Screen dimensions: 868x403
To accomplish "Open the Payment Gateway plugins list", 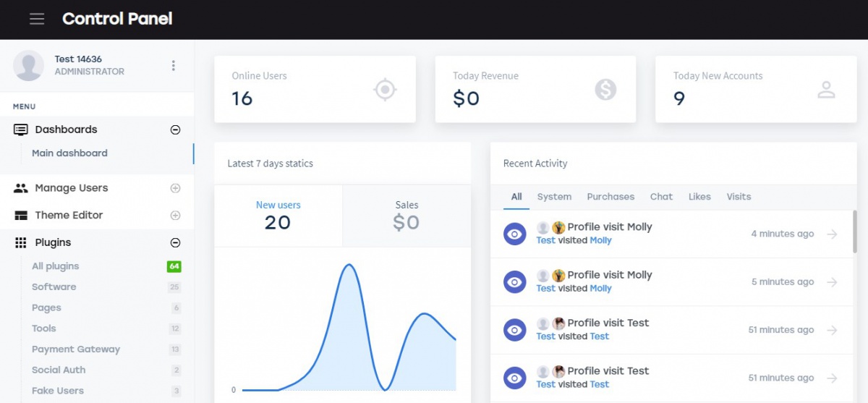I will coord(76,349).
